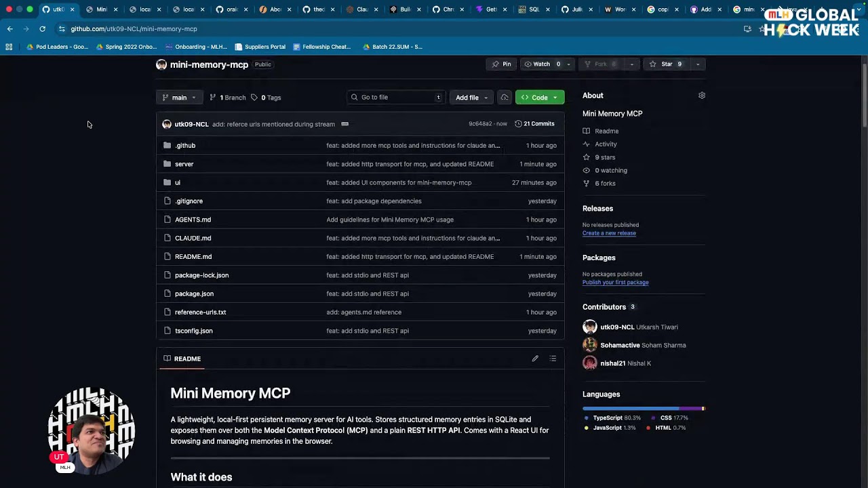The width and height of the screenshot is (868, 488).
Task: Open the Watch notifications dropdown arrow
Action: [568, 64]
